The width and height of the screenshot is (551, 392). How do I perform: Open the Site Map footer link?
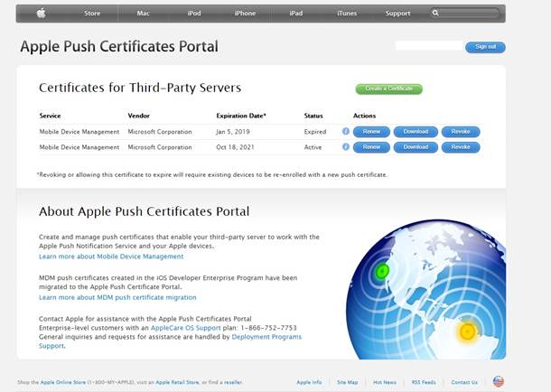[x=348, y=382]
